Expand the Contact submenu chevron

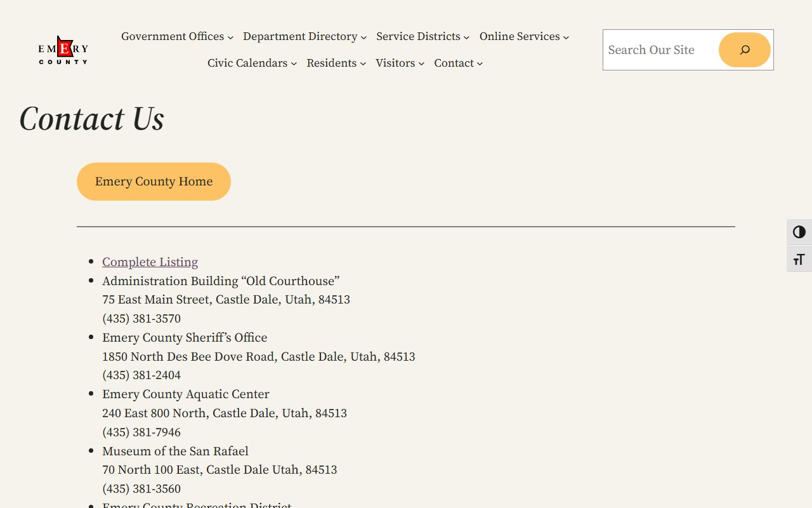pyautogui.click(x=480, y=64)
